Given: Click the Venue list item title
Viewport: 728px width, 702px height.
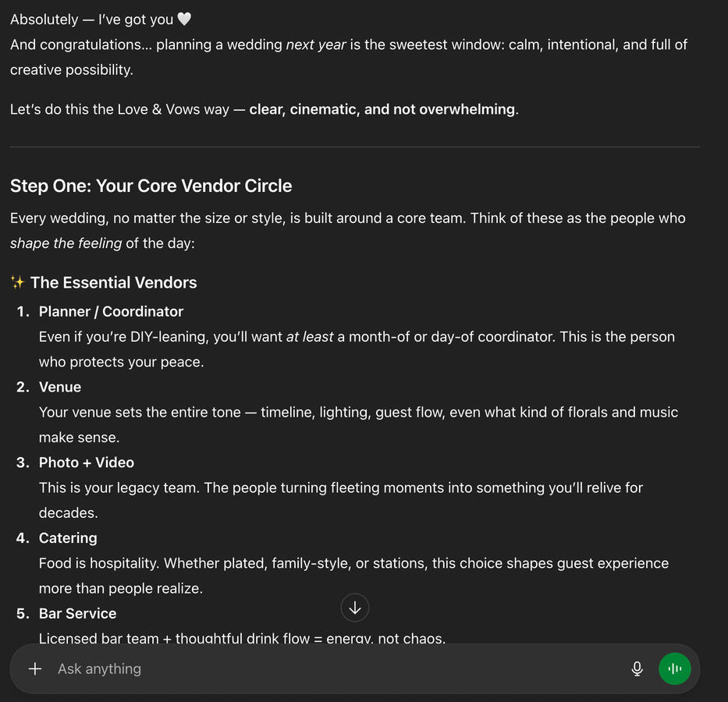Looking at the screenshot, I should 60,387.
